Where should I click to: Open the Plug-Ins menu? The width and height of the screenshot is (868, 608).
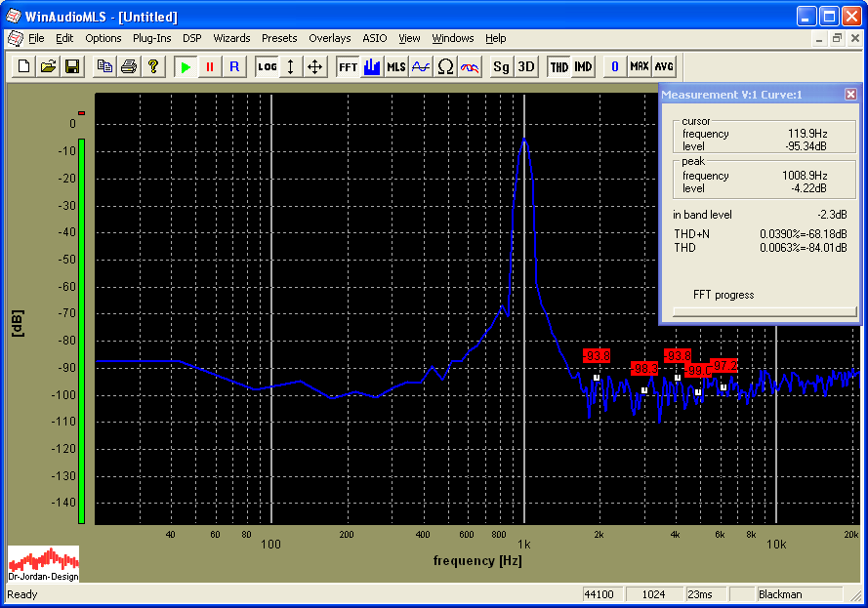[151, 38]
